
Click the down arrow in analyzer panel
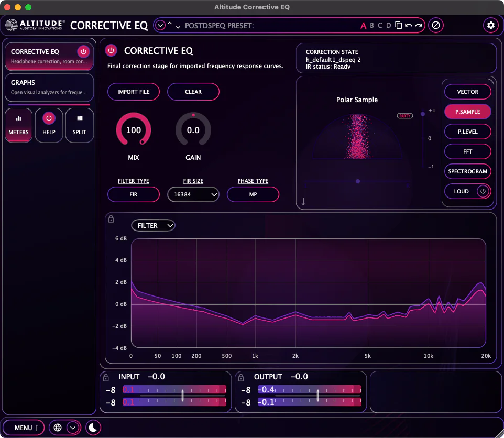pyautogui.click(x=303, y=202)
